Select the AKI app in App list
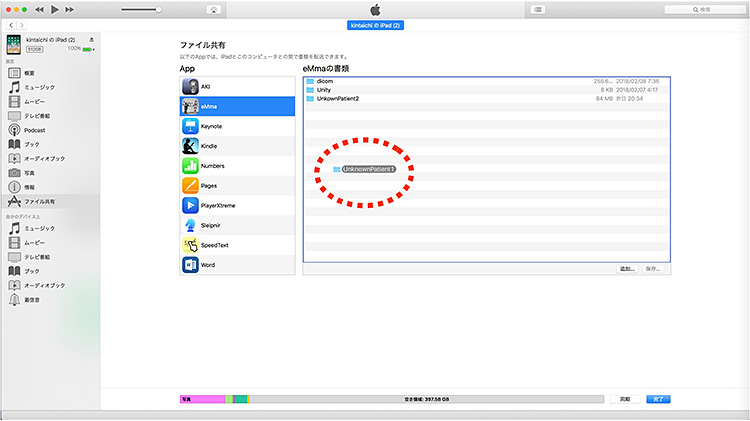 point(237,87)
